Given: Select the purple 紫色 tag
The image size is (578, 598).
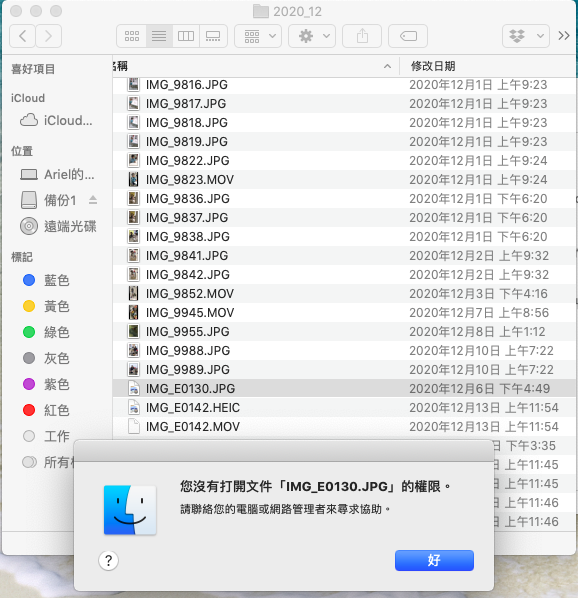Looking at the screenshot, I should pyautogui.click(x=46, y=384).
